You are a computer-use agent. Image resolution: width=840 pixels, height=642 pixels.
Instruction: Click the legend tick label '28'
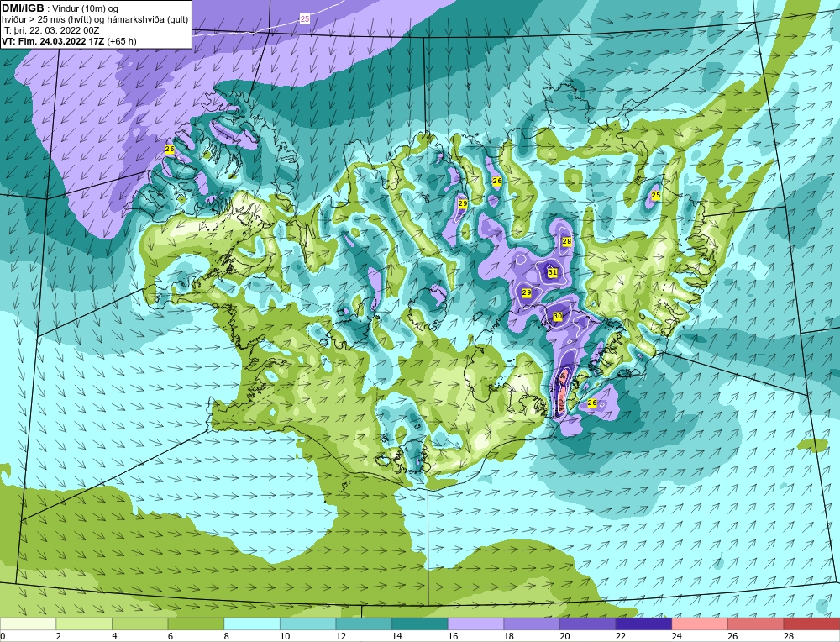coord(789,636)
